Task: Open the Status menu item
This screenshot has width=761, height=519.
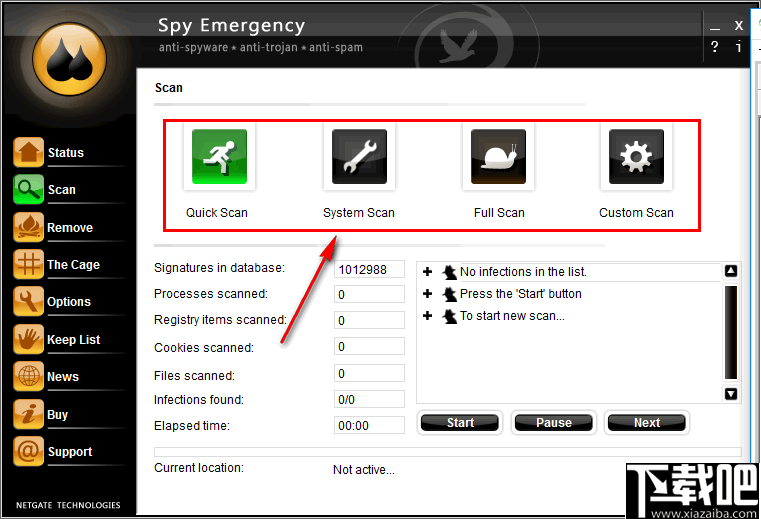Action: coord(66,152)
